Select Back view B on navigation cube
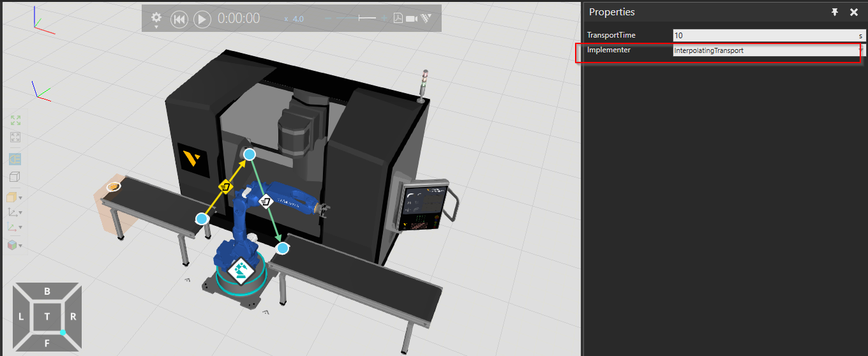This screenshot has width=868, height=356. (47, 292)
